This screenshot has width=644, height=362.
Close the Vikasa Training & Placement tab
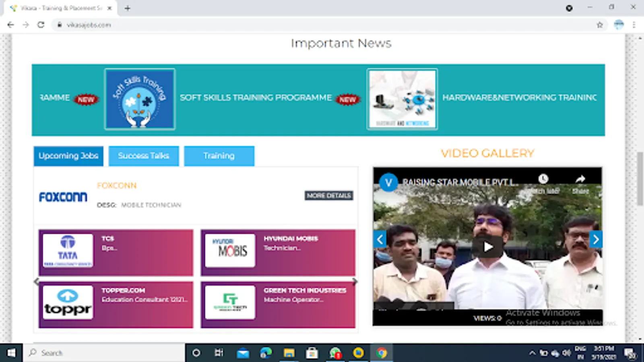[109, 8]
